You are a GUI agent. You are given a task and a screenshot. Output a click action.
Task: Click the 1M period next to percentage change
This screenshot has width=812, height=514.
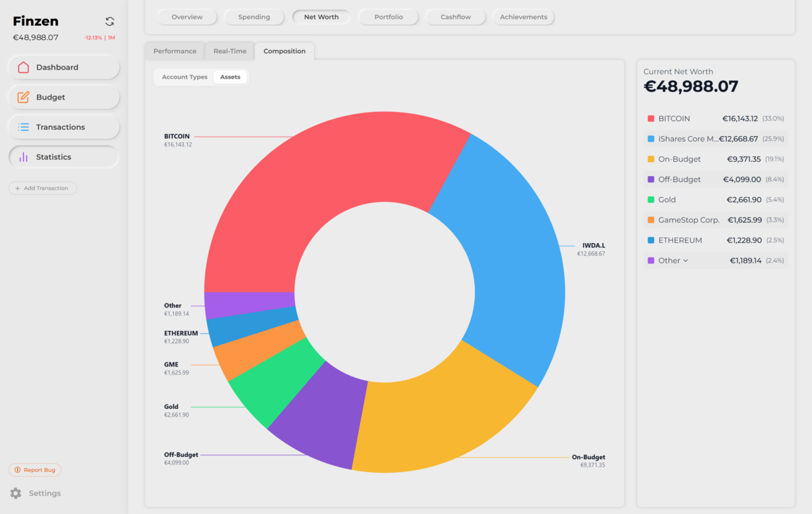point(111,38)
